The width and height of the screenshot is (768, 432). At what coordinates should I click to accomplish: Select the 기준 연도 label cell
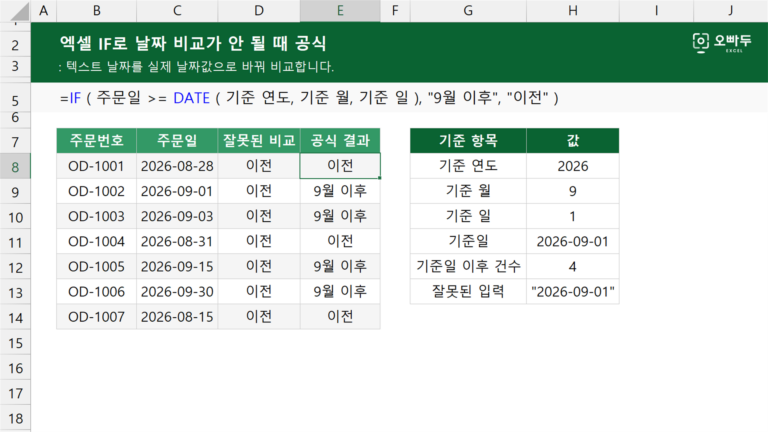[x=468, y=166]
